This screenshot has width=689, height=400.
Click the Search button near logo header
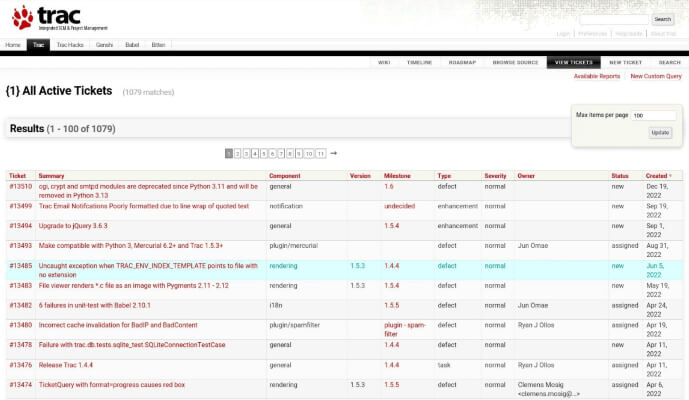tap(663, 19)
